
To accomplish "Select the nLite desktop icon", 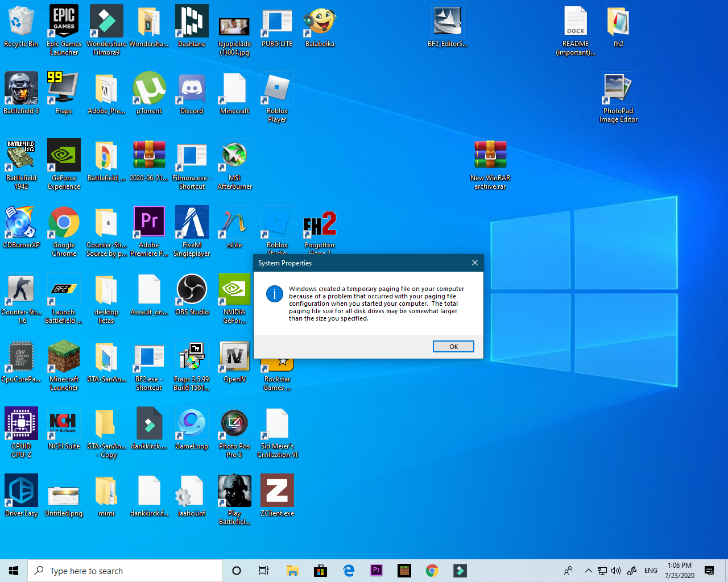I will click(x=234, y=228).
